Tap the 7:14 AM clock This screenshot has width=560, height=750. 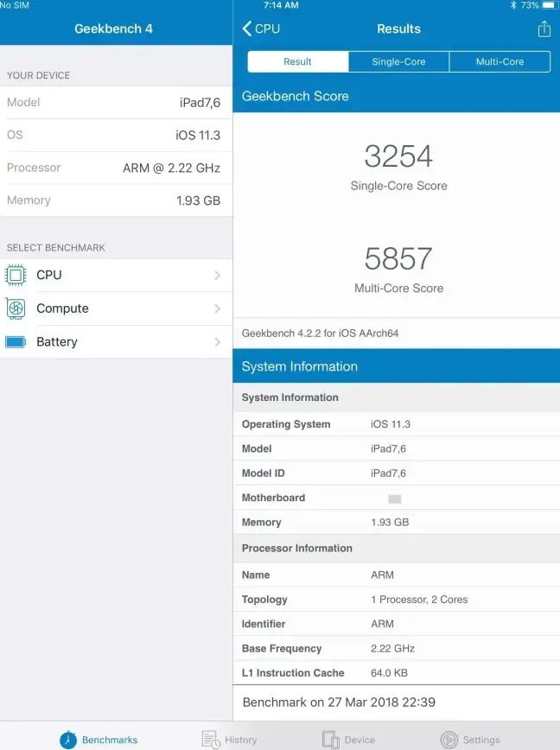(x=281, y=5)
